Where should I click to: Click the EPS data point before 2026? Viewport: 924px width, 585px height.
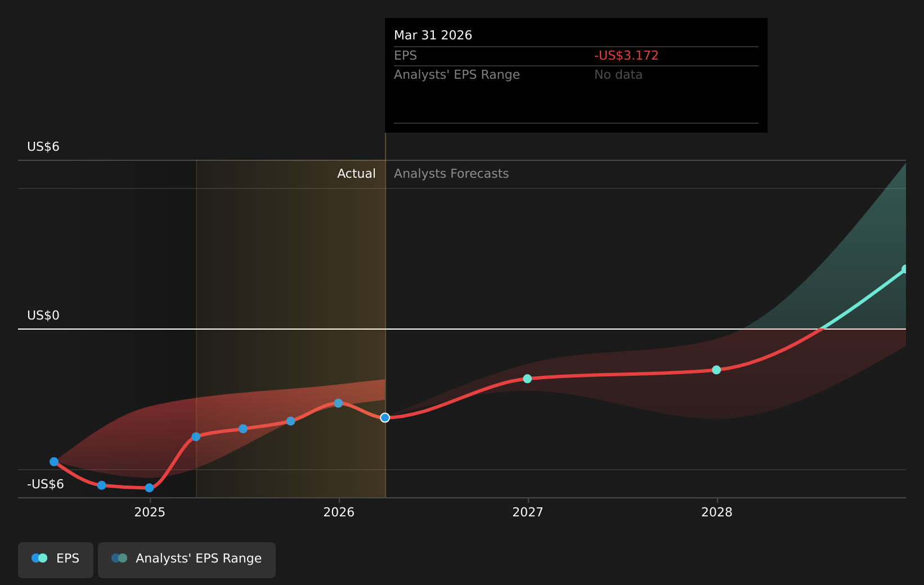(290, 421)
